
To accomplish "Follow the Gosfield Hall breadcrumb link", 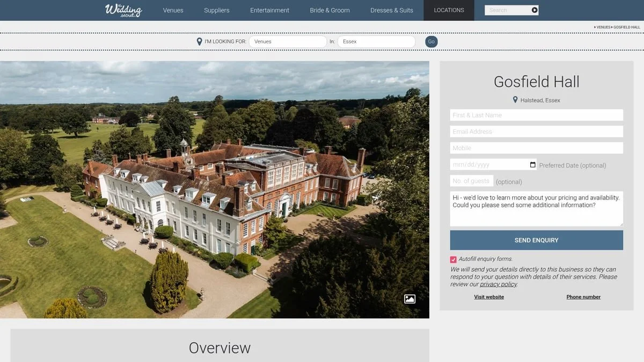I will [627, 27].
